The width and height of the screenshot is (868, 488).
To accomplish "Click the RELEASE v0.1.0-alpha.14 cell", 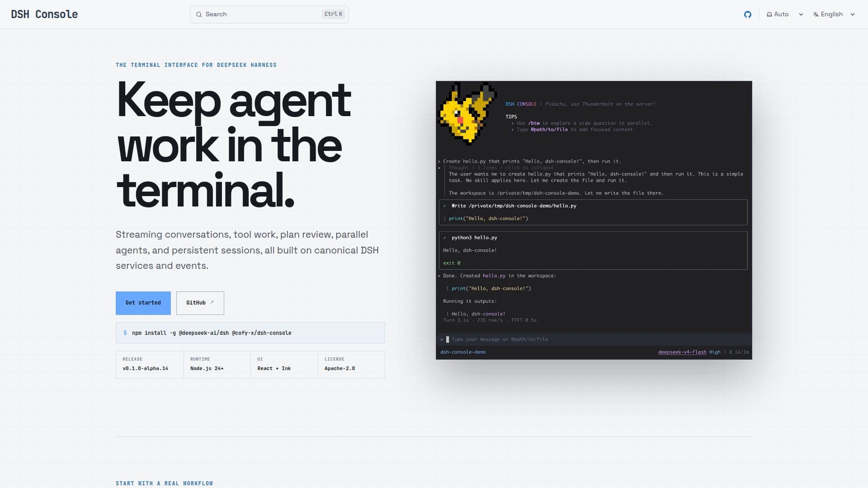I will [x=150, y=364].
